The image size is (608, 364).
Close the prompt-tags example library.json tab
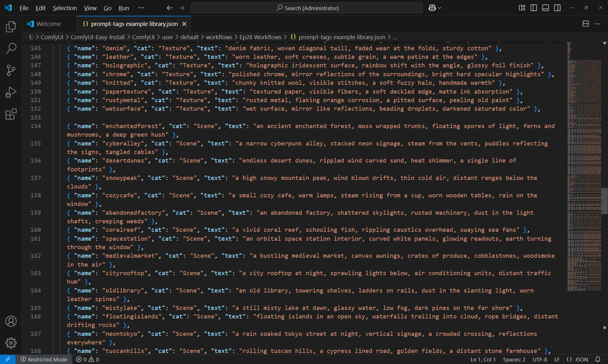point(184,24)
